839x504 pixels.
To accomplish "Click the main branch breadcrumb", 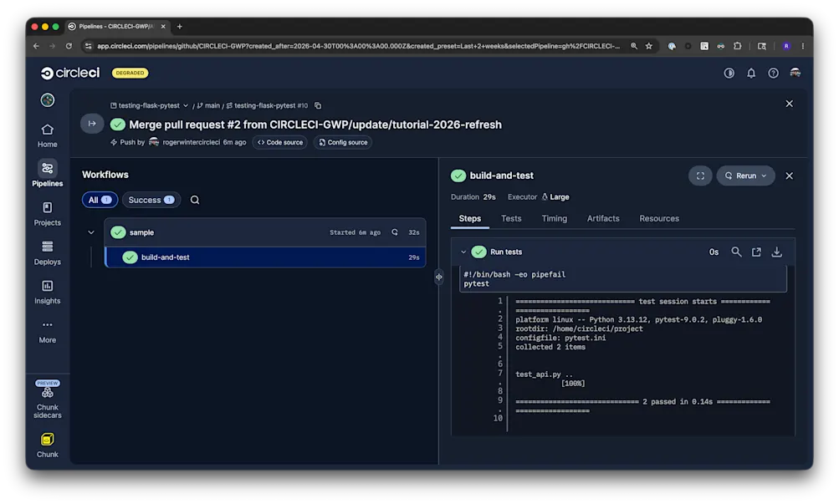I will 208,105.
